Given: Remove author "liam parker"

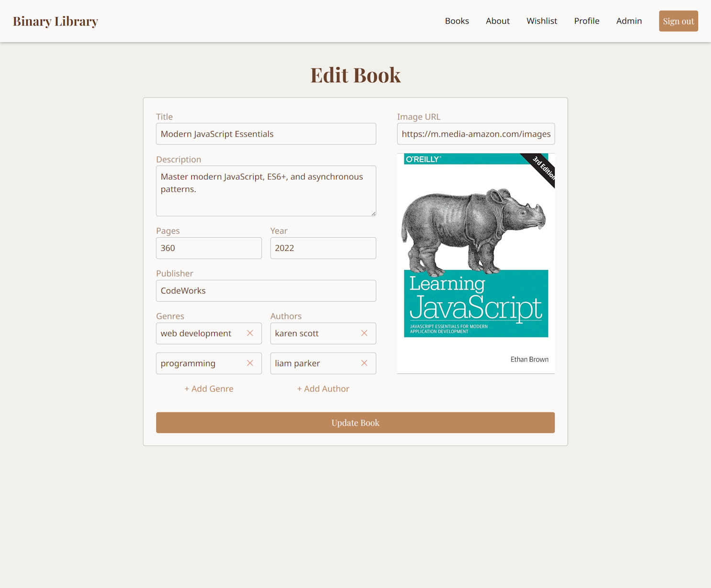Looking at the screenshot, I should (364, 363).
